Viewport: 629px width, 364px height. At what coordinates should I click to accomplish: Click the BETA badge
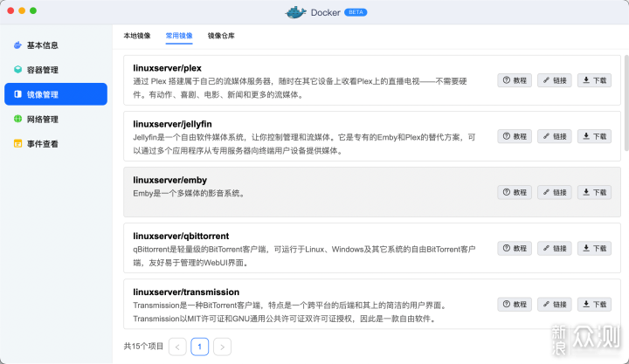tap(356, 12)
